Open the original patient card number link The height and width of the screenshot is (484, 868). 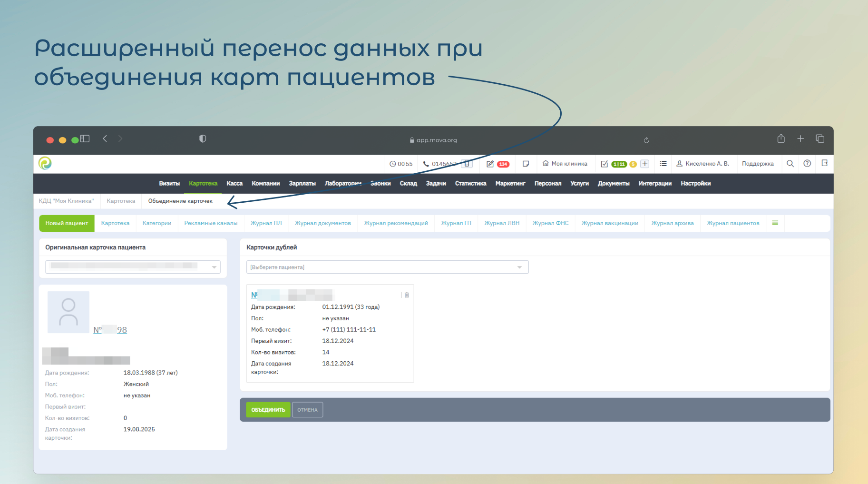[110, 330]
